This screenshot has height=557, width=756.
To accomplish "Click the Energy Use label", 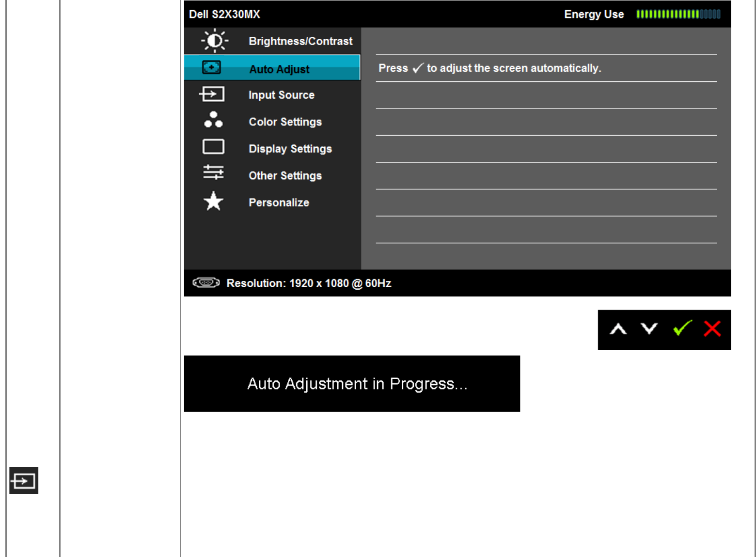I will click(x=594, y=15).
